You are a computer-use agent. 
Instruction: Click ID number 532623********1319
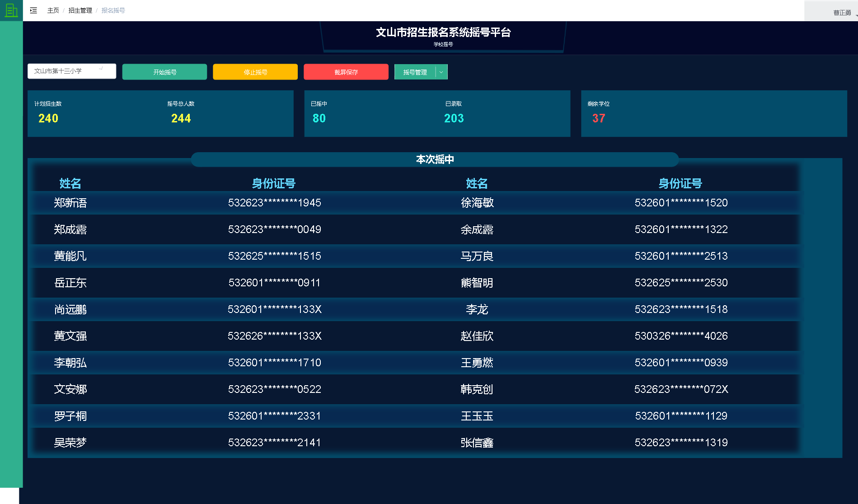pyautogui.click(x=681, y=443)
